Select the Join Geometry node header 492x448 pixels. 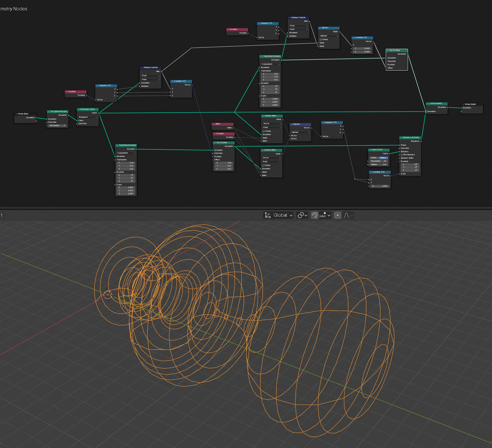436,103
